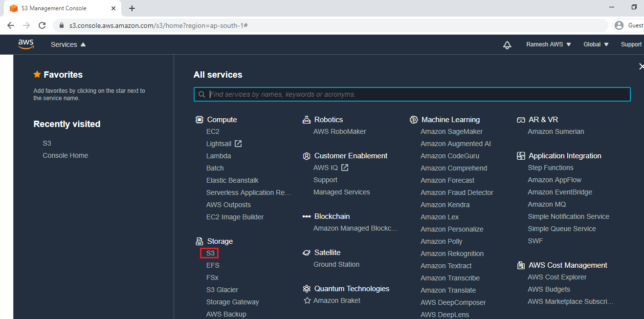Open Simple Queue Service
Image resolution: width=644 pixels, height=319 pixels.
pyautogui.click(x=562, y=229)
